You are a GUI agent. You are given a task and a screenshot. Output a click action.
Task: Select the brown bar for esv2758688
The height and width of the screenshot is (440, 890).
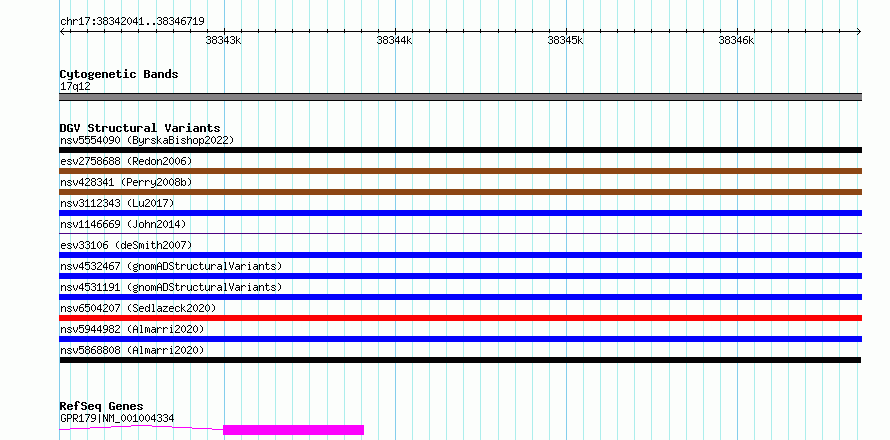460,171
